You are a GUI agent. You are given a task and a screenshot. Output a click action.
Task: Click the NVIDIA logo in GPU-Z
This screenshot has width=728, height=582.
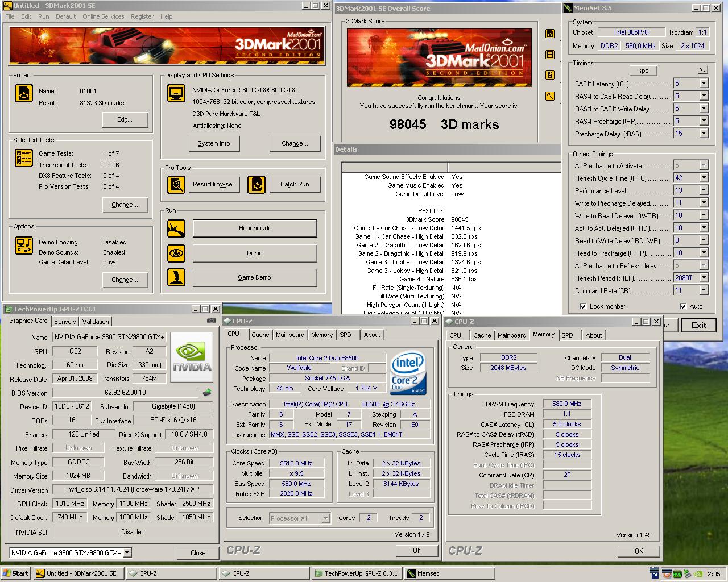(x=192, y=357)
